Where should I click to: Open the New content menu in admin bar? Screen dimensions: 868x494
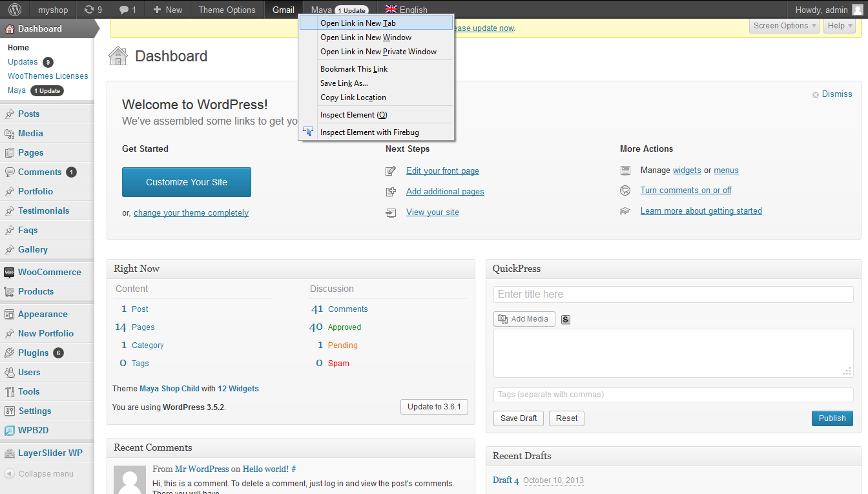[167, 10]
